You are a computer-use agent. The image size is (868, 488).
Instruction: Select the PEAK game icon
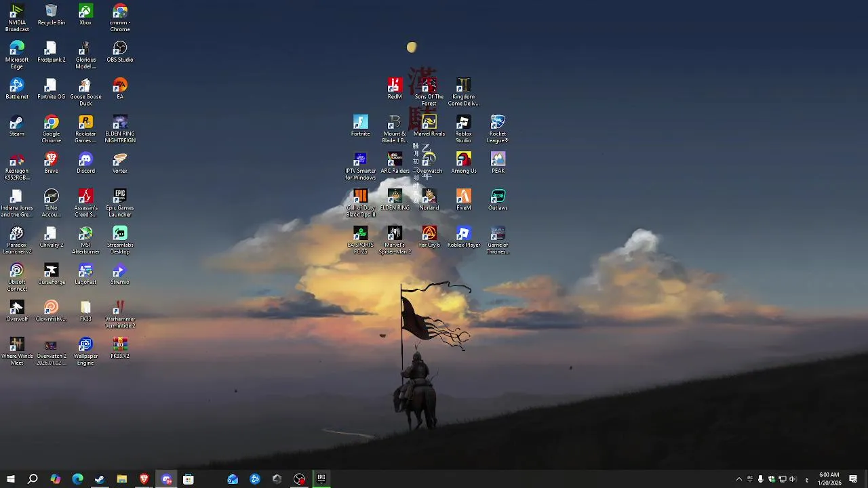498,163
